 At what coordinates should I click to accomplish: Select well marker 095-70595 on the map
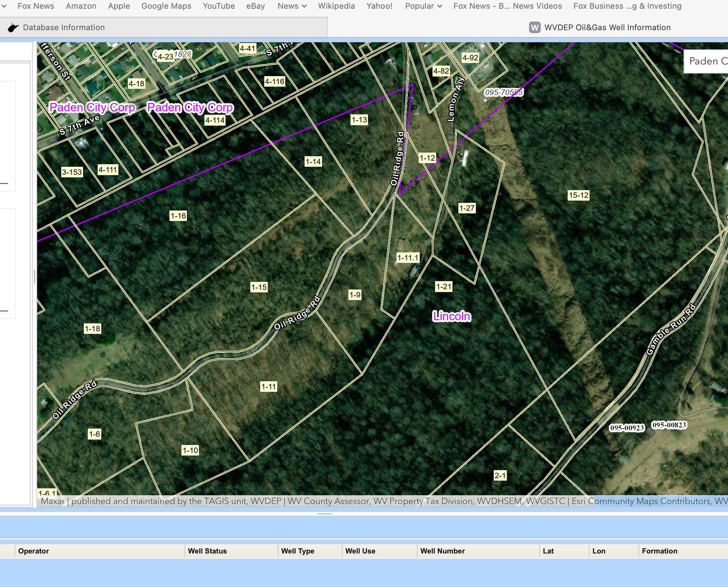pos(485,100)
